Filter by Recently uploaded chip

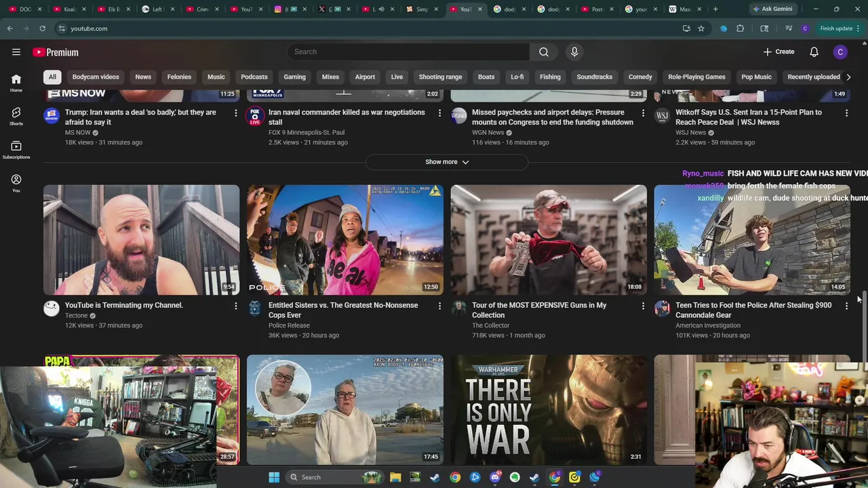pos(814,77)
